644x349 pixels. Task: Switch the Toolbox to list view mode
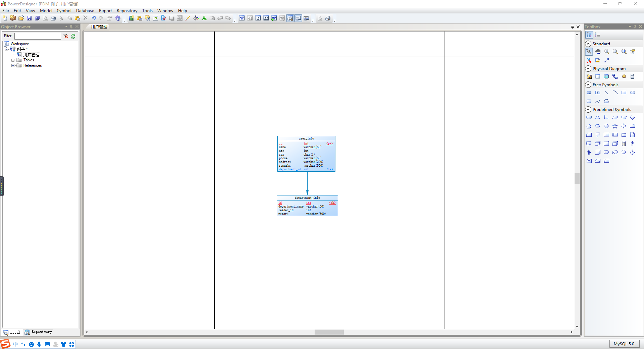(598, 35)
